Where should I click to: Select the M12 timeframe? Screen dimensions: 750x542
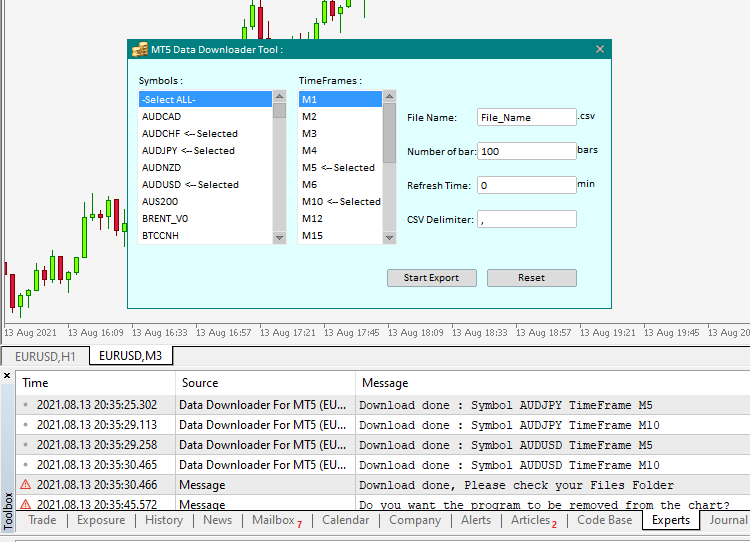click(x=341, y=219)
